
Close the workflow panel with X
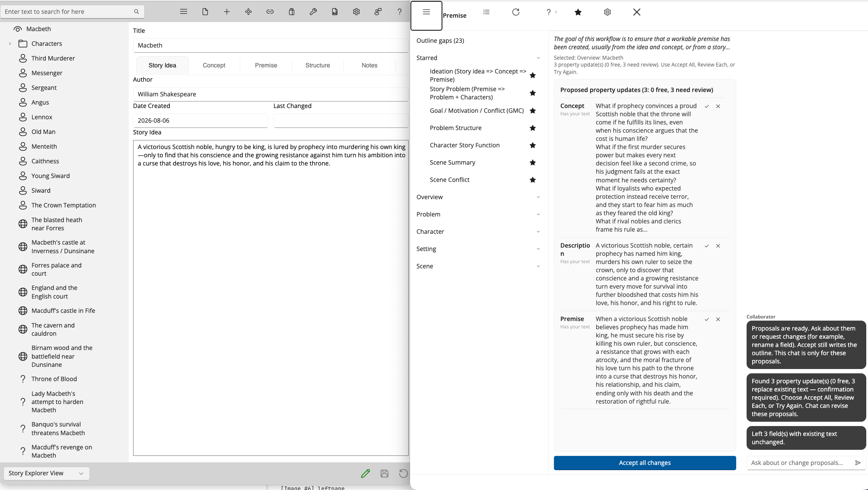pyautogui.click(x=637, y=12)
